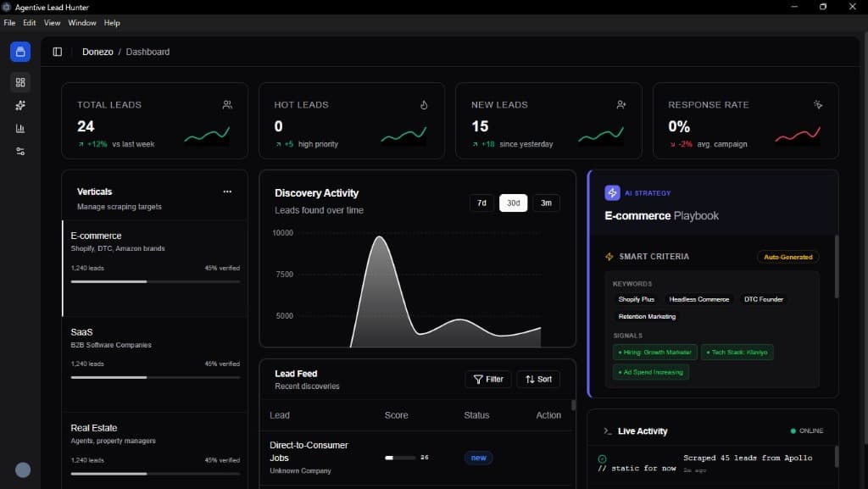The height and width of the screenshot is (489, 868).
Task: Open the Filter options in Lead Feed
Action: [488, 380]
